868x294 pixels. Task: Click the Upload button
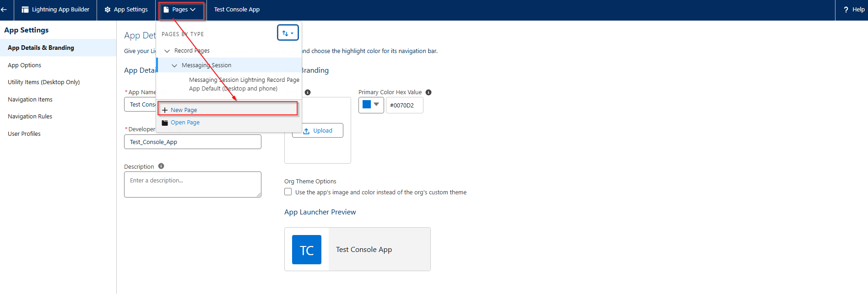(x=318, y=131)
